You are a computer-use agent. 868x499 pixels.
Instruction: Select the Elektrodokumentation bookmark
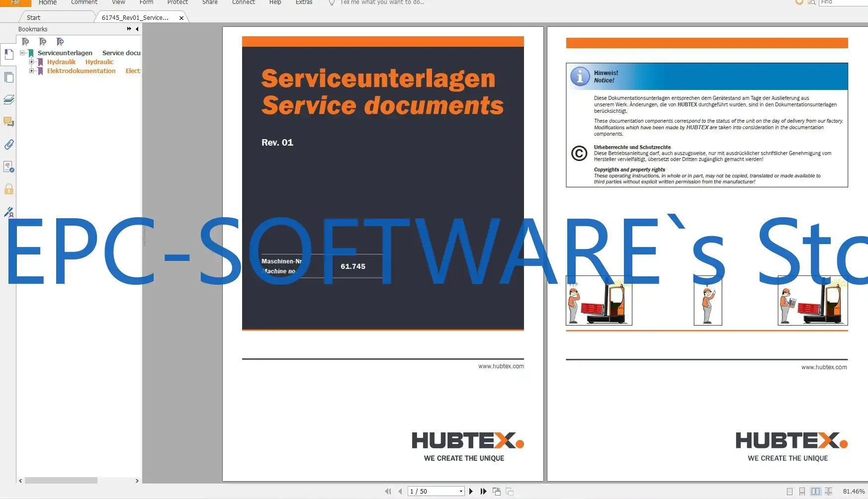(x=81, y=71)
